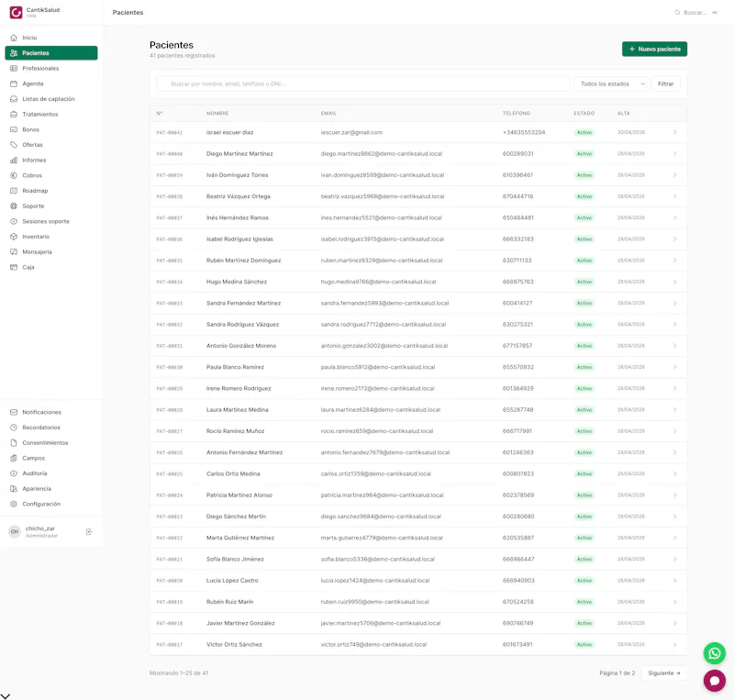Screen dimensions: 734x700
Task: Open the chat bubble floating button
Action: tap(715, 681)
